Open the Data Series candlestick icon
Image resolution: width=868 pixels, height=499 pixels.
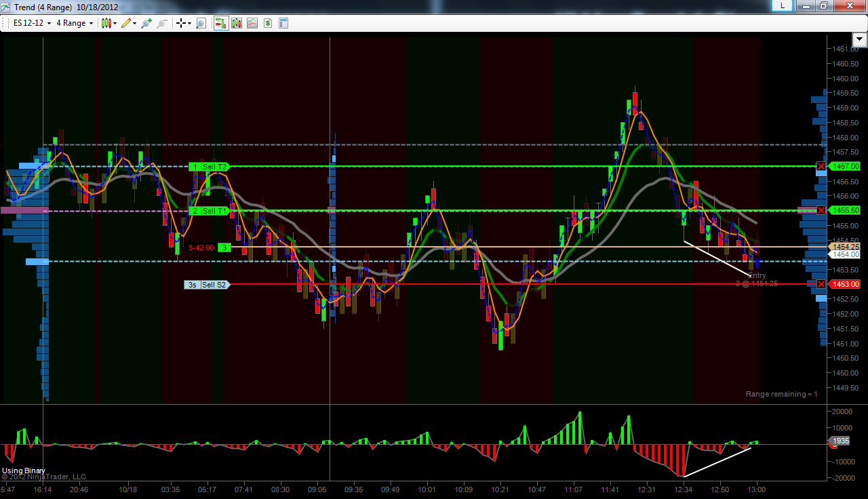coord(237,23)
